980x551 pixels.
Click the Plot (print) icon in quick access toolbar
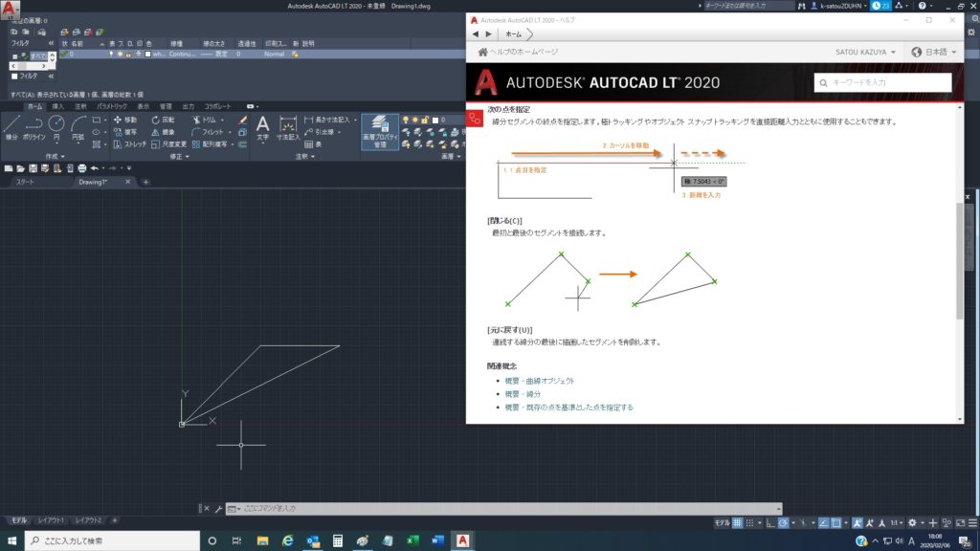pos(82,168)
